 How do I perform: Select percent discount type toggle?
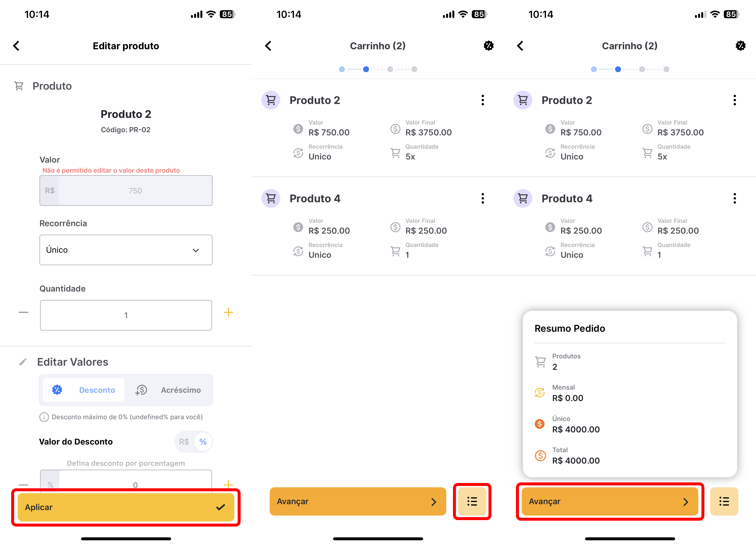click(203, 442)
